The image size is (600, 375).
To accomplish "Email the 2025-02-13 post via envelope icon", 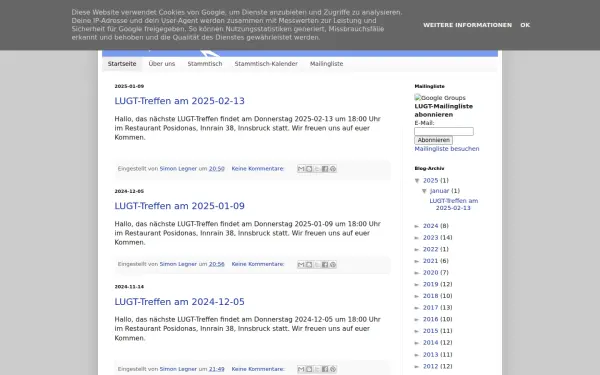I will (x=301, y=169).
